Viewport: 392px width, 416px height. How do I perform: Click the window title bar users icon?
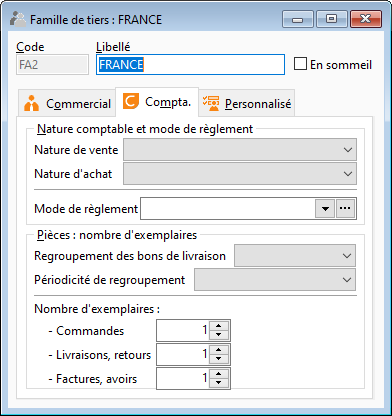coord(18,19)
